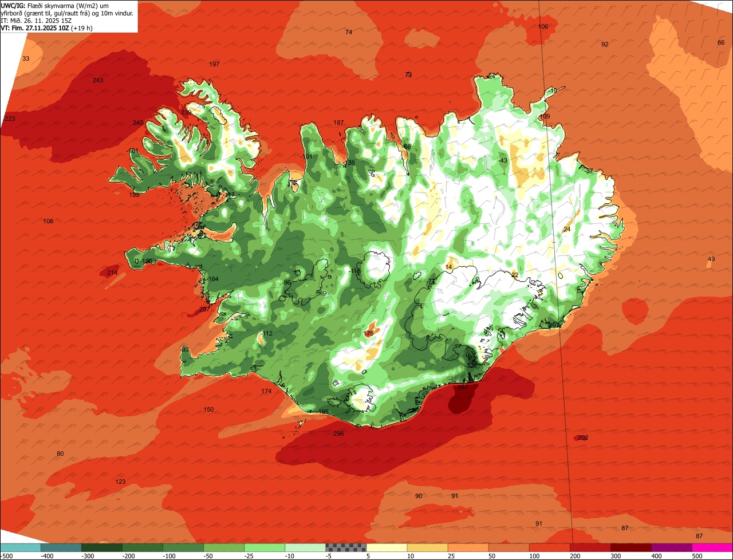Image resolution: width=733 pixels, height=560 pixels.
Task: Click the legend scale label 400
Action: [656, 556]
